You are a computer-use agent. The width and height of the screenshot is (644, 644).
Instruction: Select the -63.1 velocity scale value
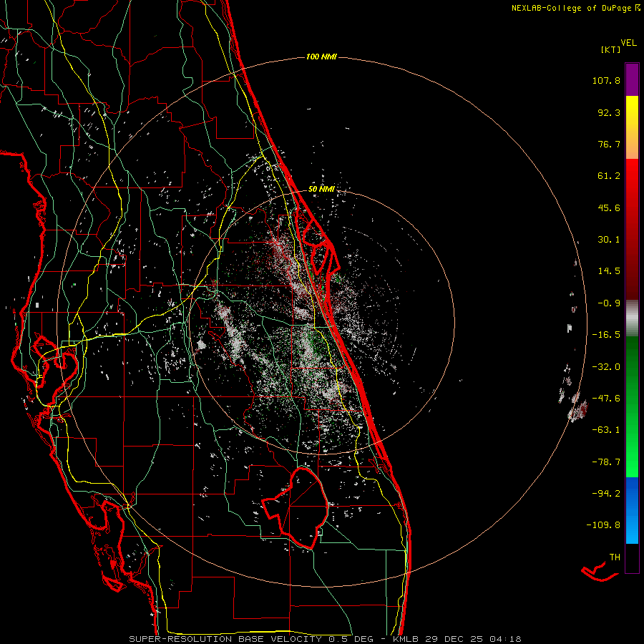pos(606,430)
